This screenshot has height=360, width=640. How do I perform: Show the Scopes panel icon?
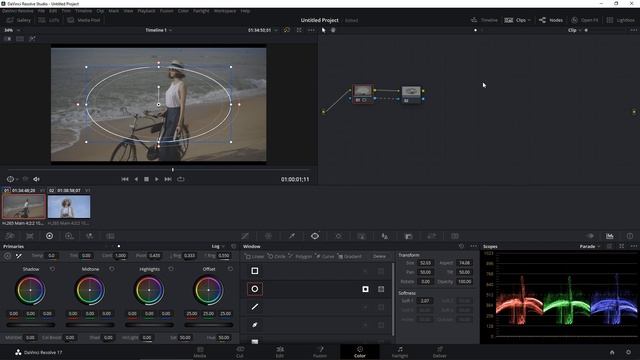point(609,236)
